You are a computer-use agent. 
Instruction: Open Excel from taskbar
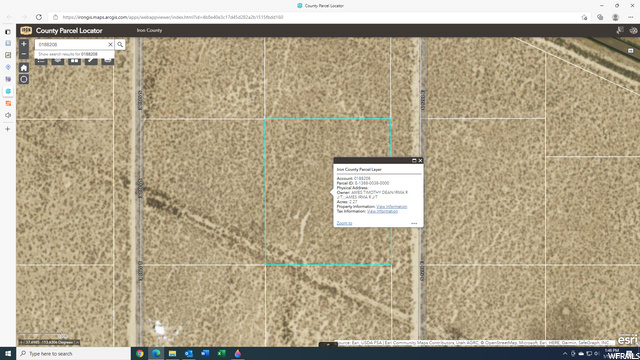pyautogui.click(x=221, y=353)
